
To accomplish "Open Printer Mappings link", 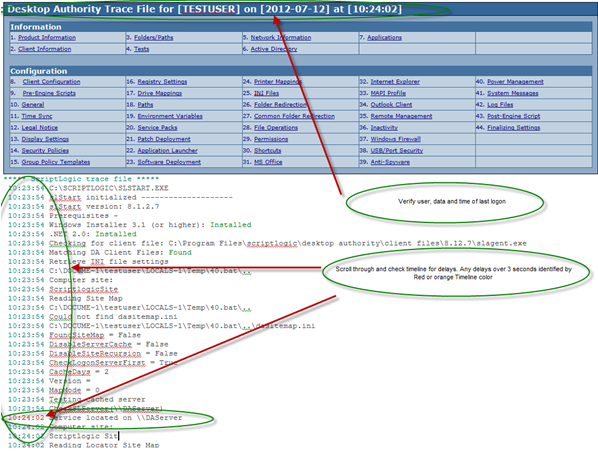I will click(x=278, y=82).
